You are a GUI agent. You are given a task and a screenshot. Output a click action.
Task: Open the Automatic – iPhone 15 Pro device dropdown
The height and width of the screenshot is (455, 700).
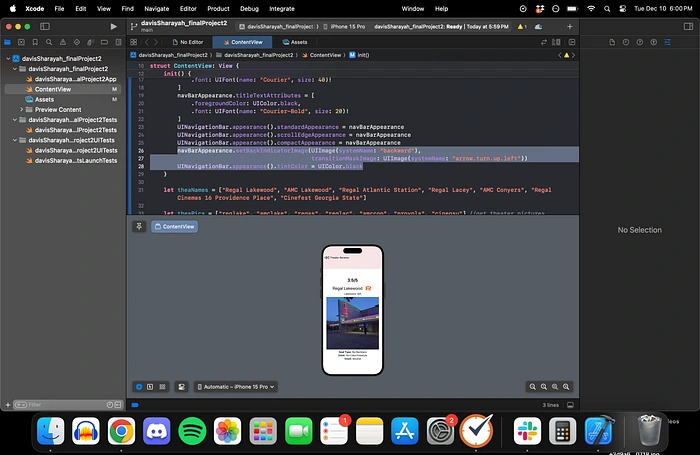click(236, 386)
